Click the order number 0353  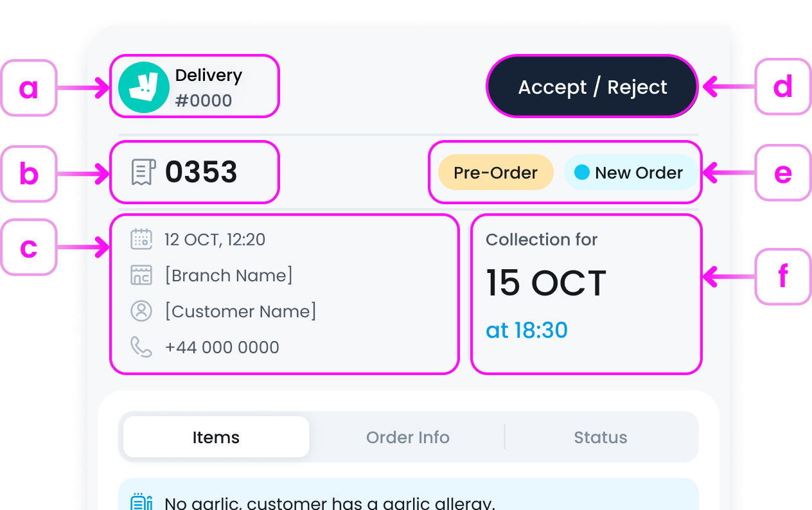[201, 172]
